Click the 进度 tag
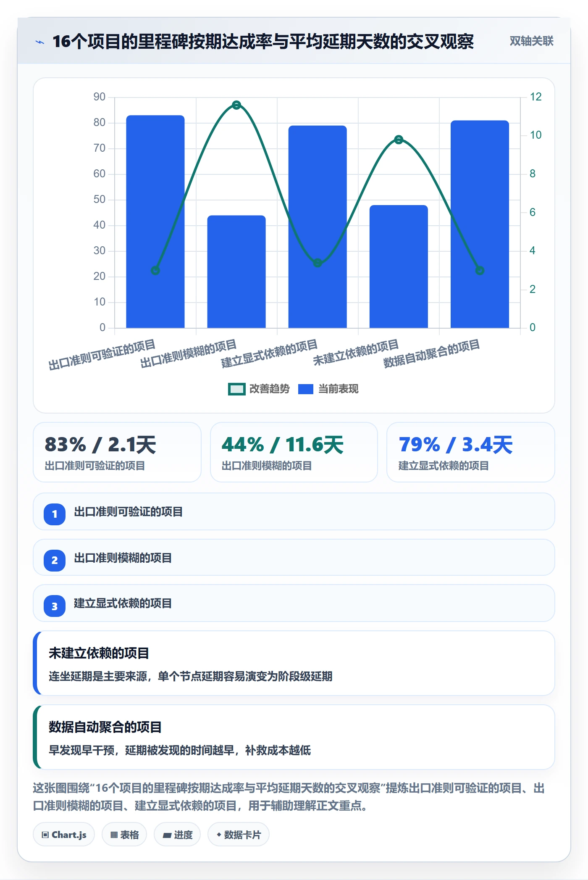Screen dimensions: 588x880 [x=177, y=835]
